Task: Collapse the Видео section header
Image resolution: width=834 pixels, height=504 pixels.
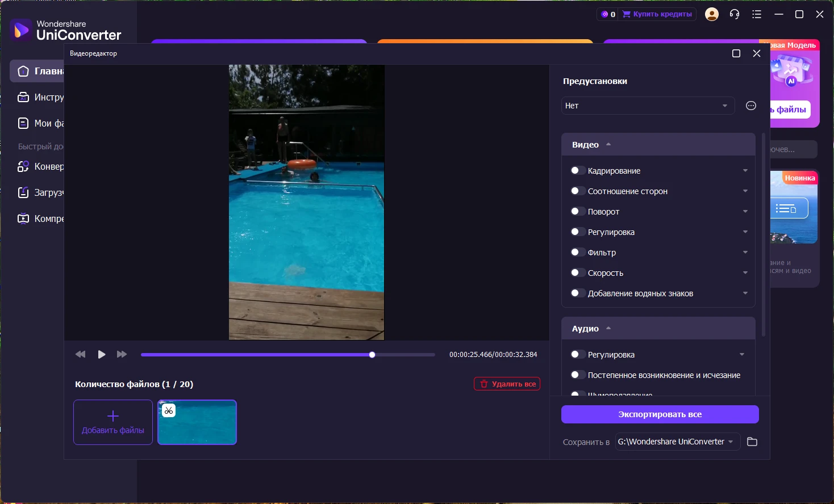Action: click(591, 145)
